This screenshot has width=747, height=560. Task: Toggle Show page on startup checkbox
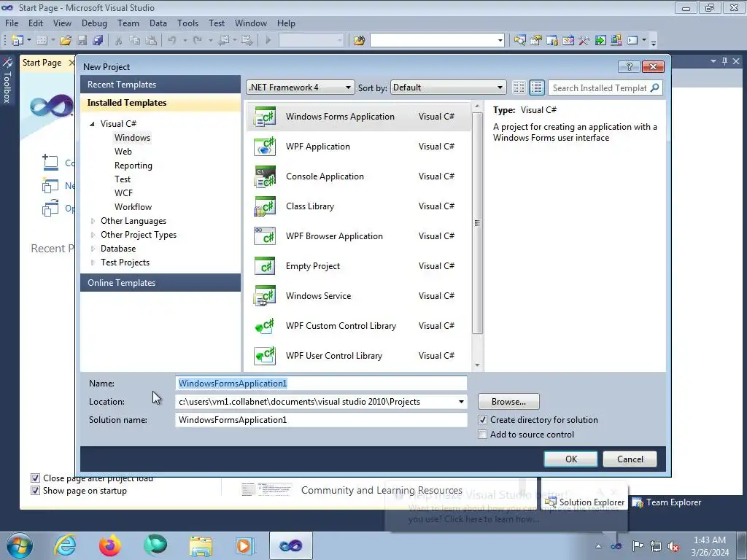[35, 491]
